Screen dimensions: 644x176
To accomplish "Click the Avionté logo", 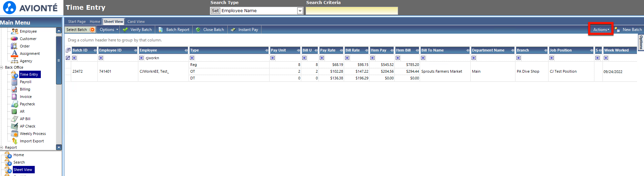I will click(30, 8).
